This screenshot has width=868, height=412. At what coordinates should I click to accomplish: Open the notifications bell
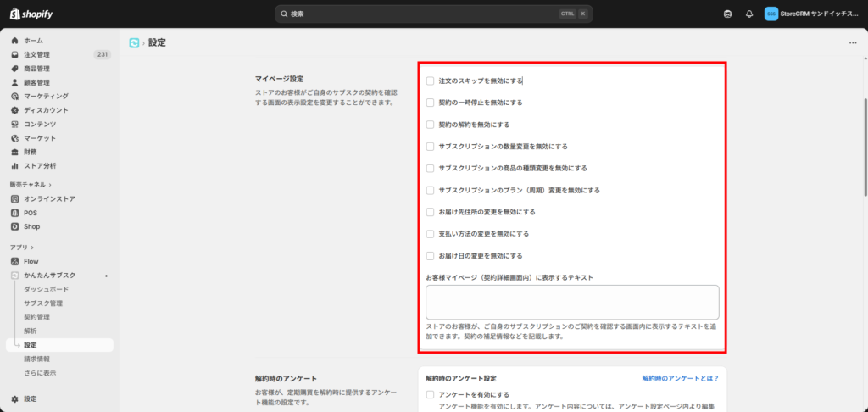coord(749,14)
